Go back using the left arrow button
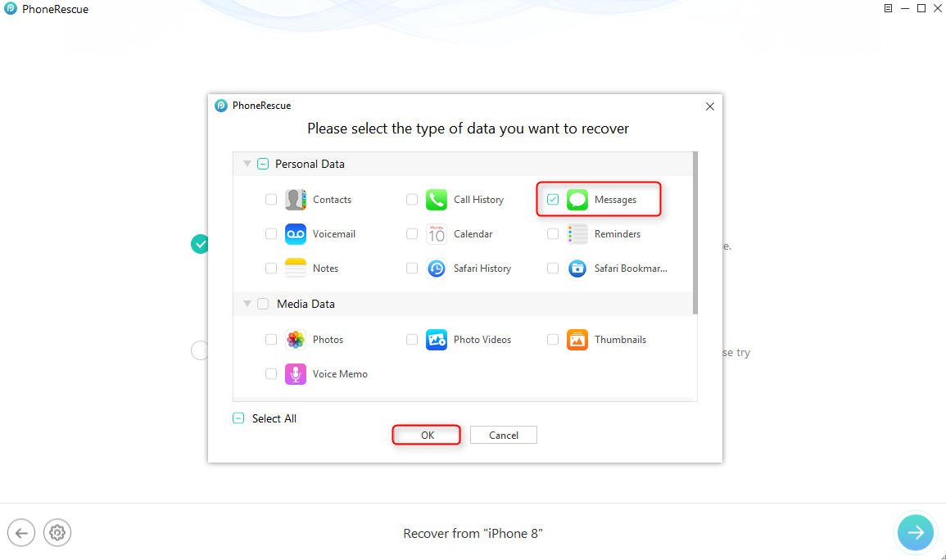 (x=21, y=533)
